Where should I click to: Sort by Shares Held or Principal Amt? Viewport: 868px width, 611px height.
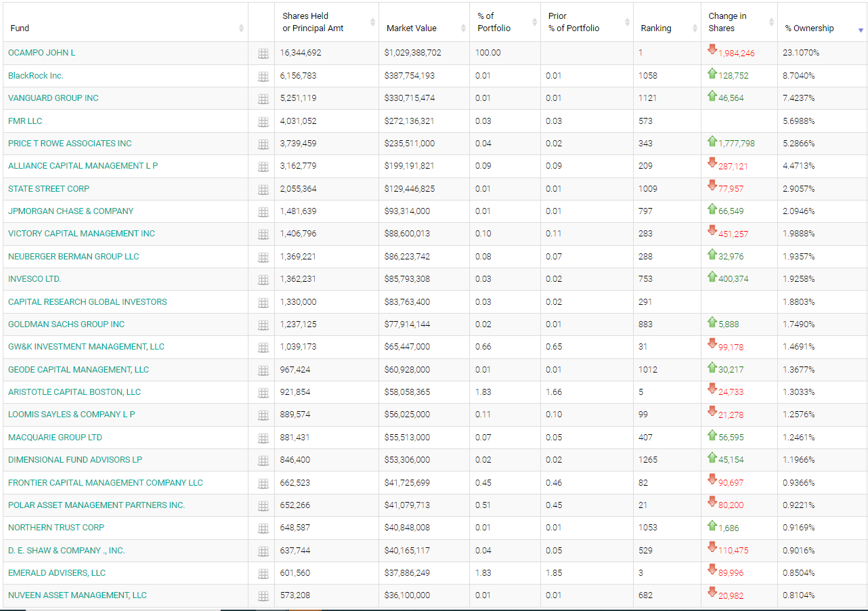coord(327,22)
